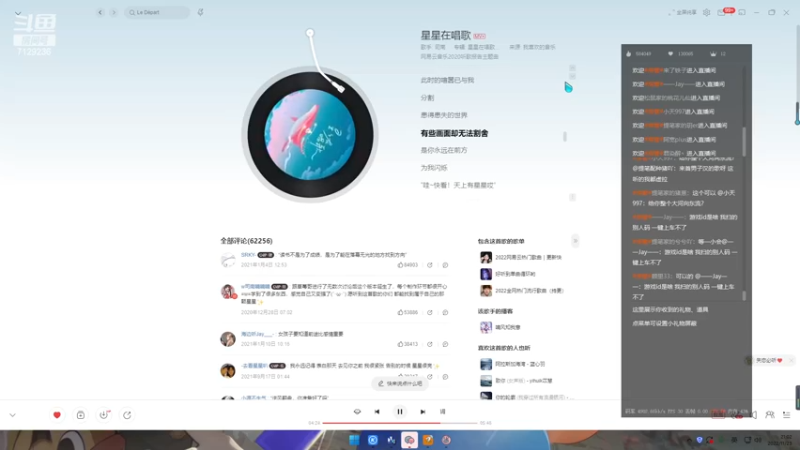Open SRKY commenter avatar
This screenshot has width=800, height=450.
(228, 260)
